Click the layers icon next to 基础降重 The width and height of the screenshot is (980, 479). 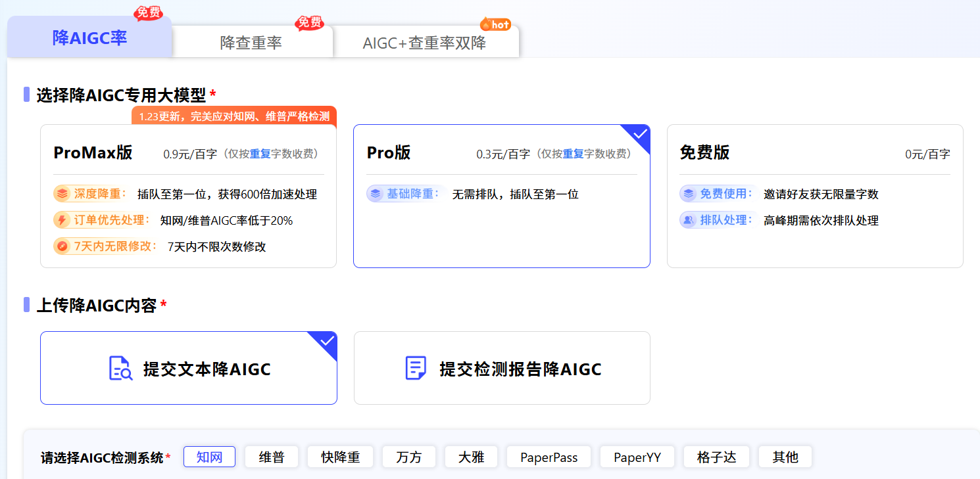point(375,194)
